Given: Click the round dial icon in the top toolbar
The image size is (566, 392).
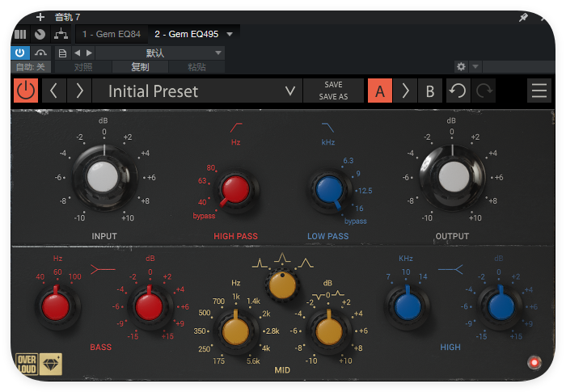Looking at the screenshot, I should (40, 34).
